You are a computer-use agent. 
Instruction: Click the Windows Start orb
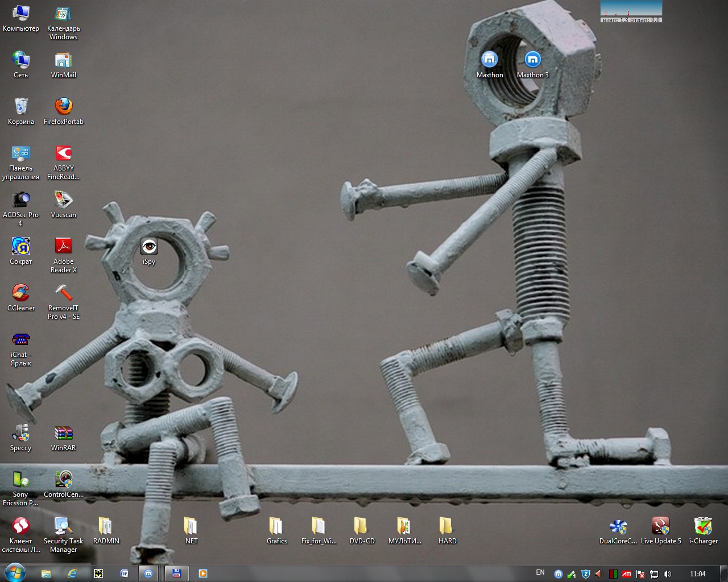click(15, 573)
